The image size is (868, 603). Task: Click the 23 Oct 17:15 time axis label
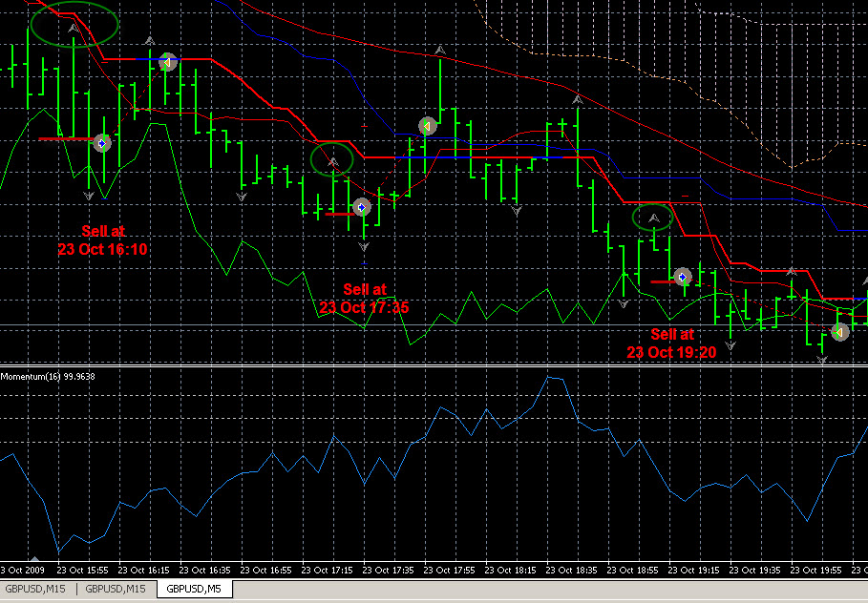point(328,570)
